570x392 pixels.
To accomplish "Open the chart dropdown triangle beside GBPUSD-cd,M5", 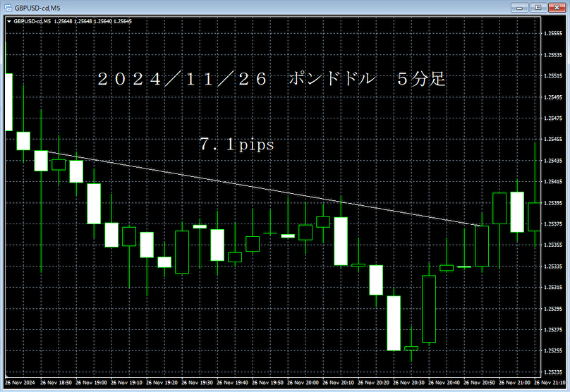I will [x=9, y=21].
